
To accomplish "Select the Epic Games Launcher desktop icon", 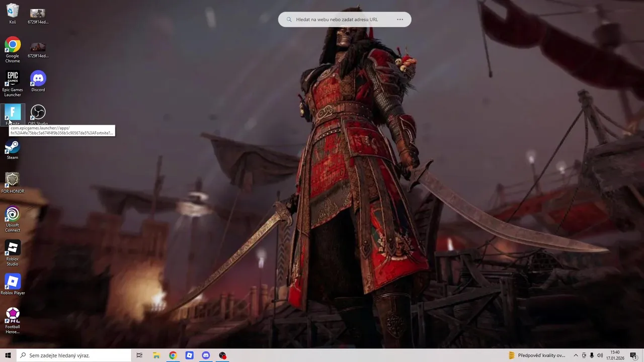I will (13, 84).
